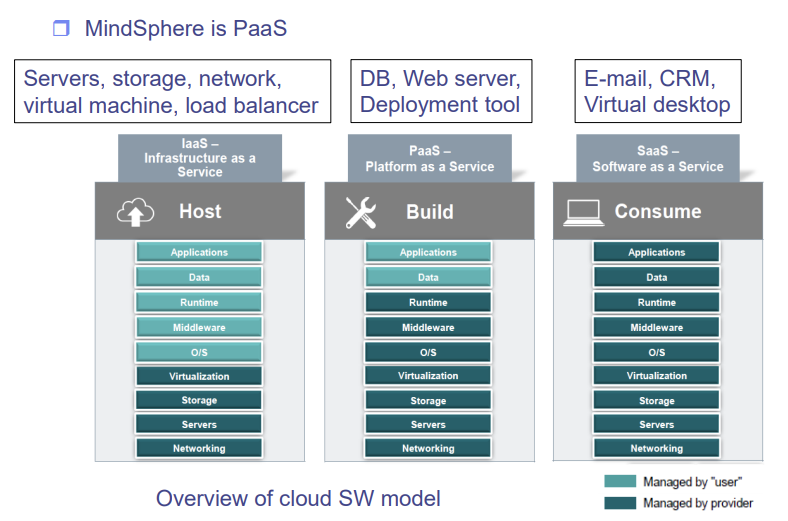Click O/S block in Build column

[428, 352]
